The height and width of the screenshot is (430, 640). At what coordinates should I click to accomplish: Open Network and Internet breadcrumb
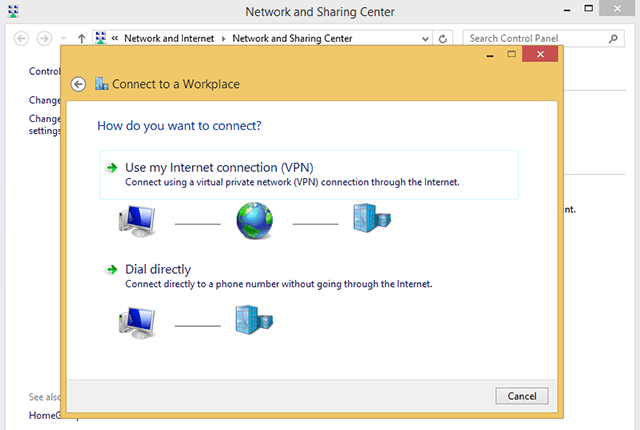click(x=169, y=38)
